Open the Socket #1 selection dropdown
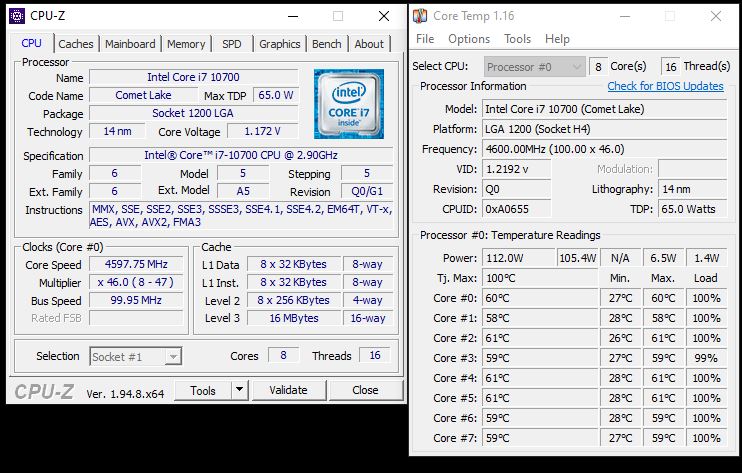 click(x=136, y=357)
